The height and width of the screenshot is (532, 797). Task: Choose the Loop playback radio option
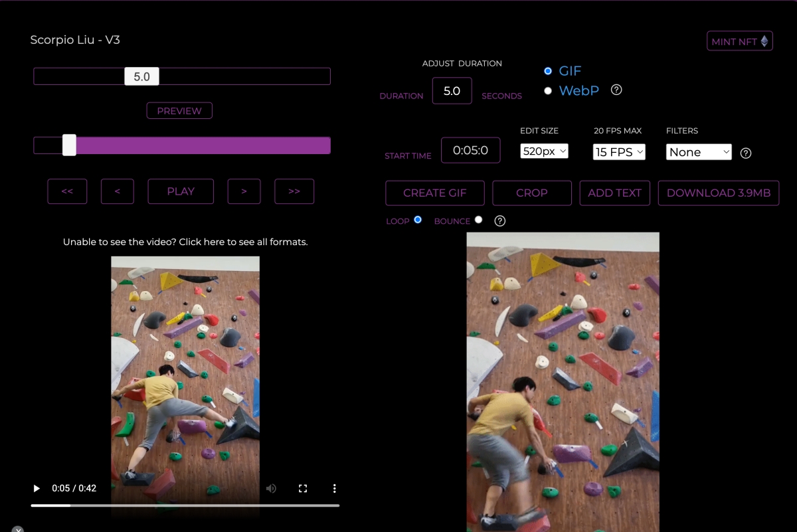click(x=418, y=219)
